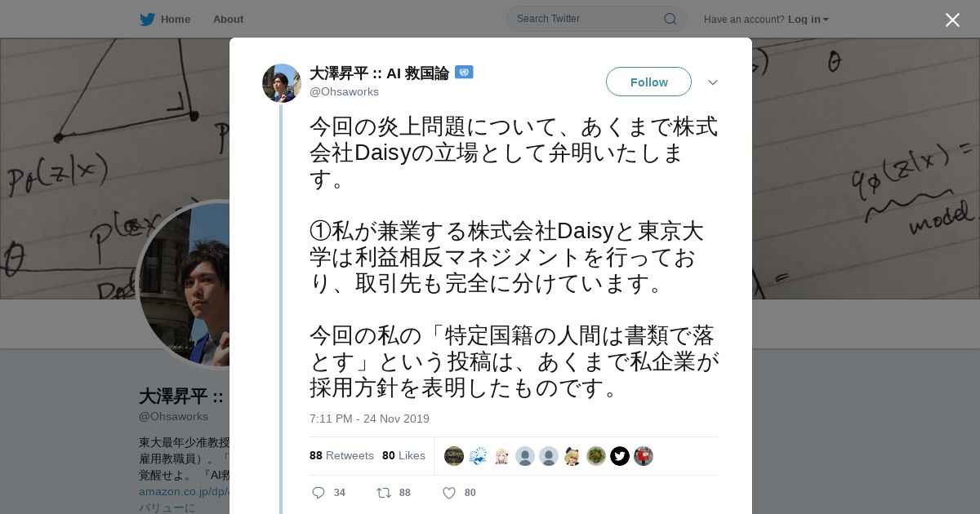The height and width of the screenshot is (514, 980).
Task: Click the search magnifier icon
Action: point(670,19)
